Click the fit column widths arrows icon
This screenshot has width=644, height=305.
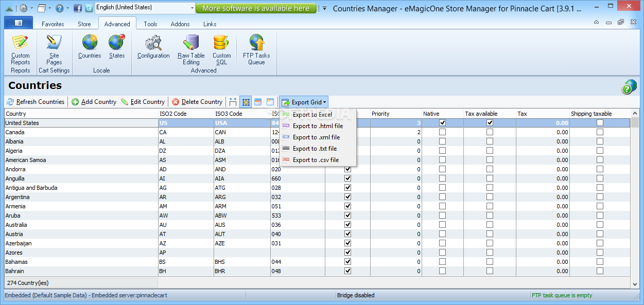(x=233, y=102)
